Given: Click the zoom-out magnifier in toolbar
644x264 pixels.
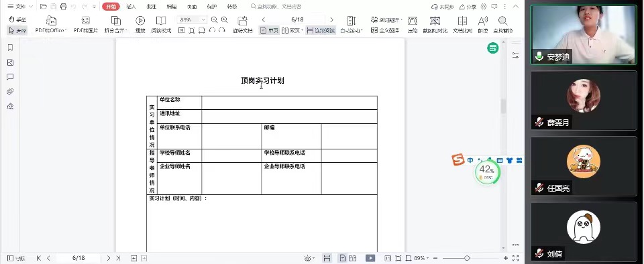Looking at the screenshot, I should click(x=215, y=19).
